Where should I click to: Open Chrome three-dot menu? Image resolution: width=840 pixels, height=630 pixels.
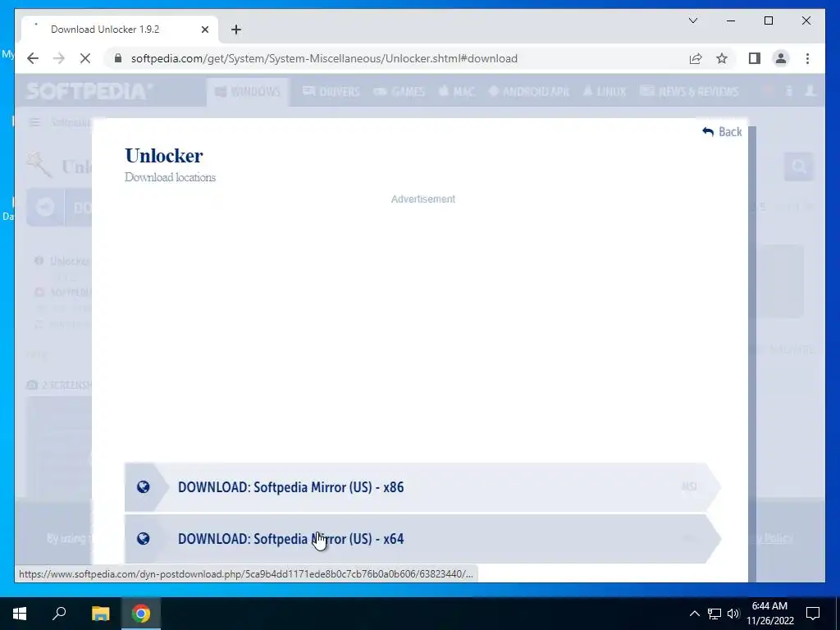[x=807, y=58]
